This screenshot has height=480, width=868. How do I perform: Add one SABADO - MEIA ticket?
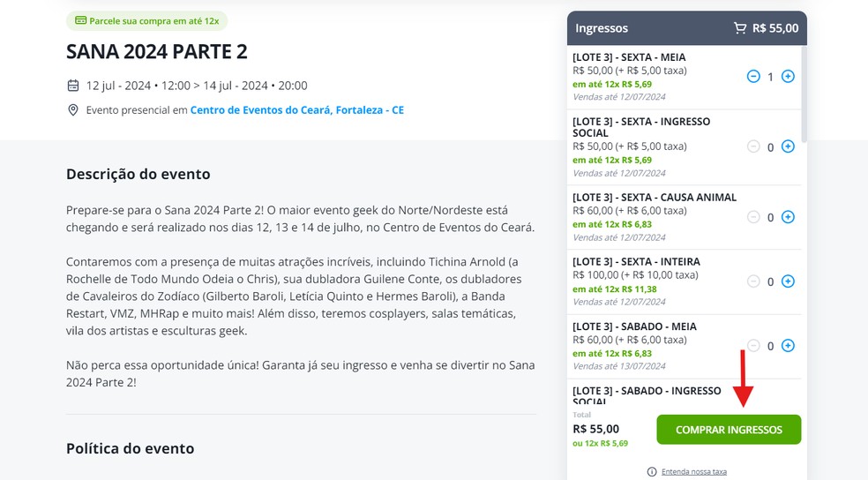point(788,346)
